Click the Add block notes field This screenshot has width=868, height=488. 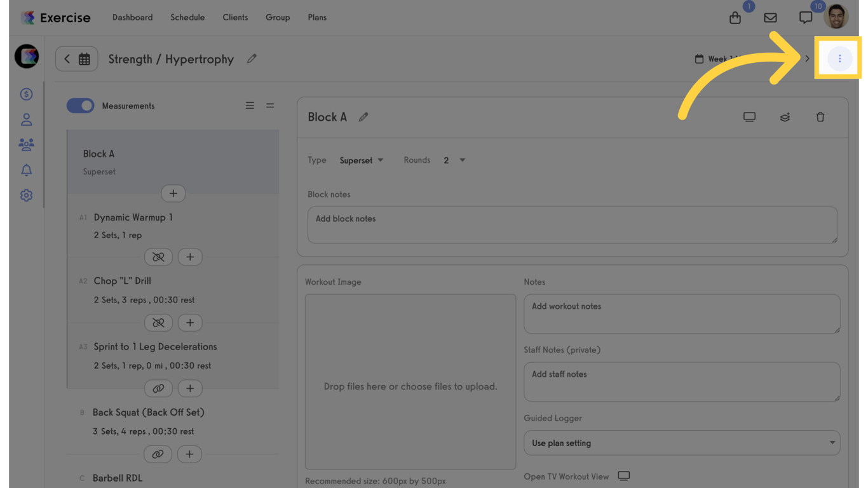coord(573,225)
